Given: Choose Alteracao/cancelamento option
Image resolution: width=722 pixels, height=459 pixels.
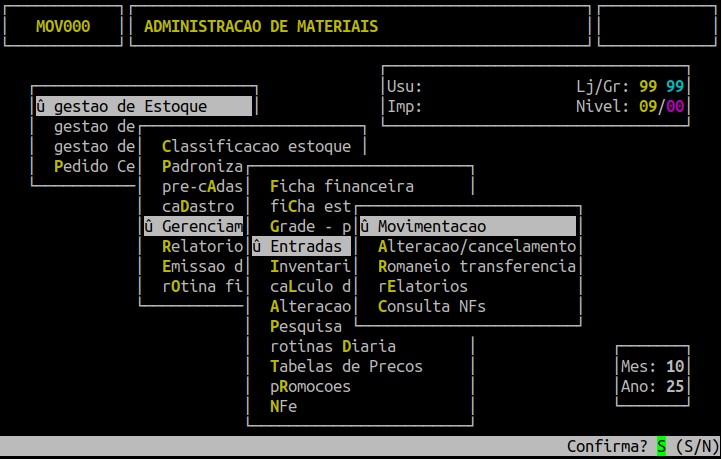Looking at the screenshot, I should (476, 246).
